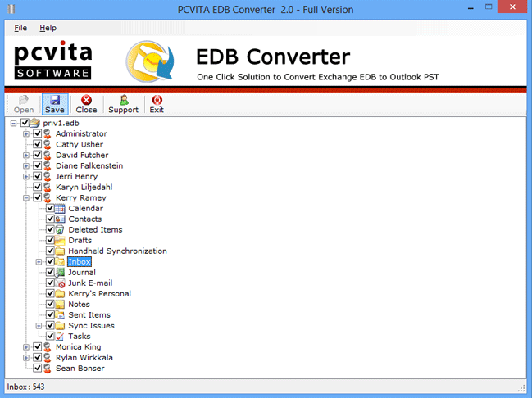Open the Support toolbar icon
The image size is (532, 398).
pyautogui.click(x=123, y=100)
